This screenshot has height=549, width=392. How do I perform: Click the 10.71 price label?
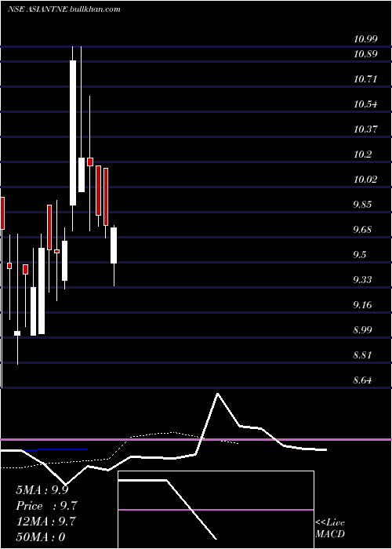(x=365, y=79)
